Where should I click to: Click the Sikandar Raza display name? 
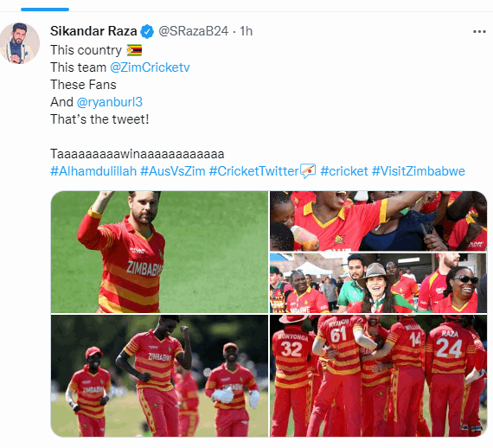point(93,31)
